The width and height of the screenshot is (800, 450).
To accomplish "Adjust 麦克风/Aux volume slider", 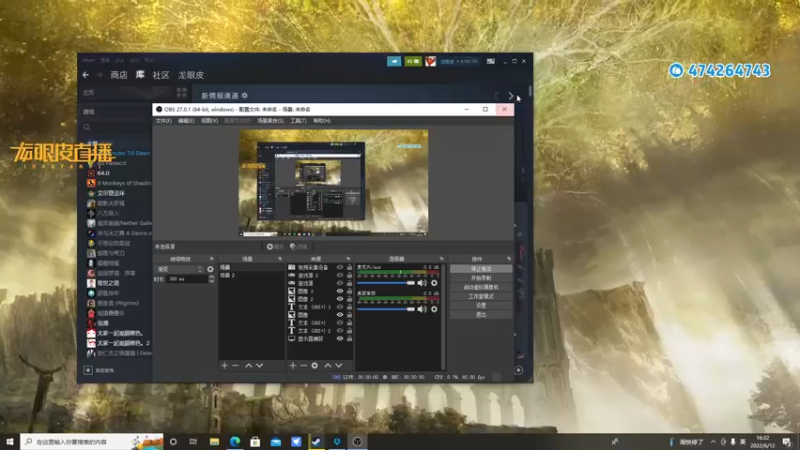I will (x=386, y=283).
